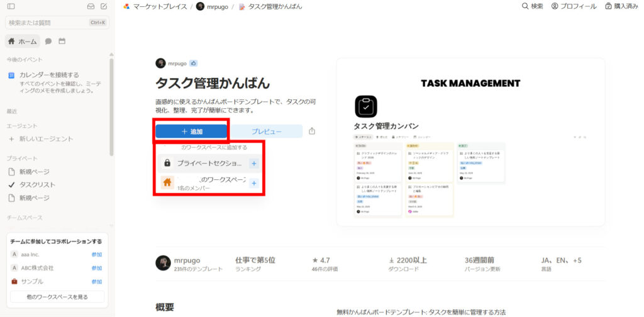This screenshot has height=317, width=644.
Task: Join the aaa Inc. workspace
Action: point(97,255)
